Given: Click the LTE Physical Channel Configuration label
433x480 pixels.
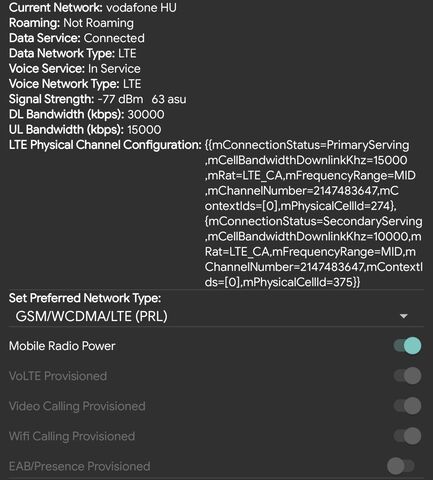Looking at the screenshot, I should pyautogui.click(x=105, y=145).
